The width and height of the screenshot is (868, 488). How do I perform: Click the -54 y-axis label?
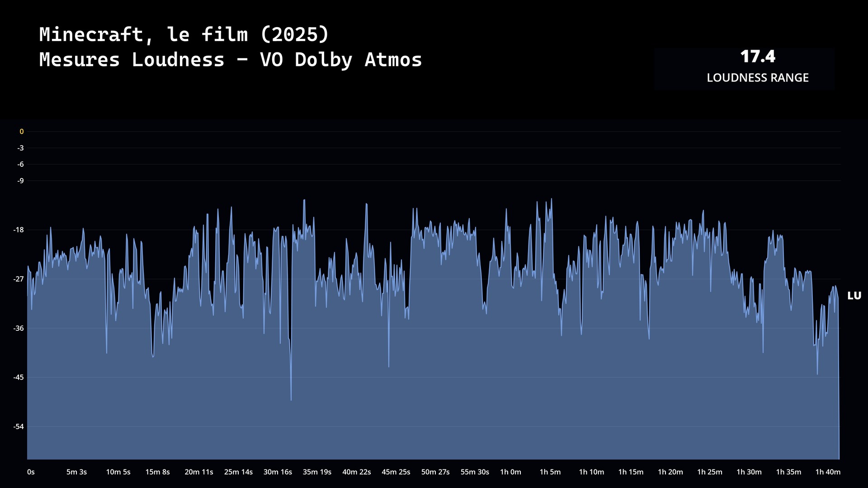coord(19,427)
